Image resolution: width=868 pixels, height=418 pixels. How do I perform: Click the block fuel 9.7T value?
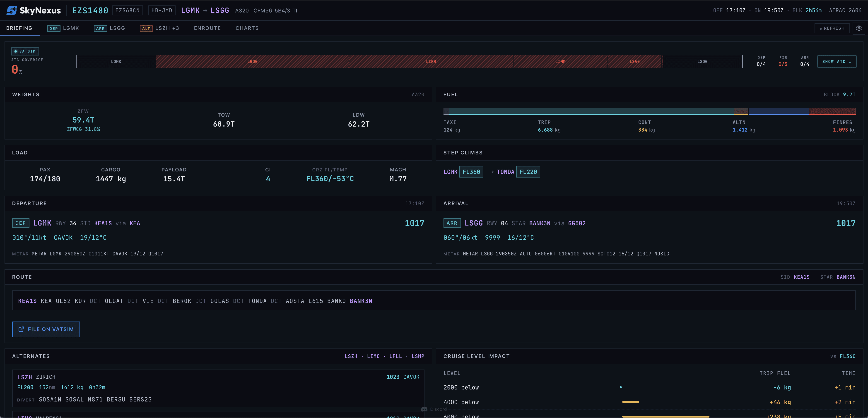pos(849,95)
